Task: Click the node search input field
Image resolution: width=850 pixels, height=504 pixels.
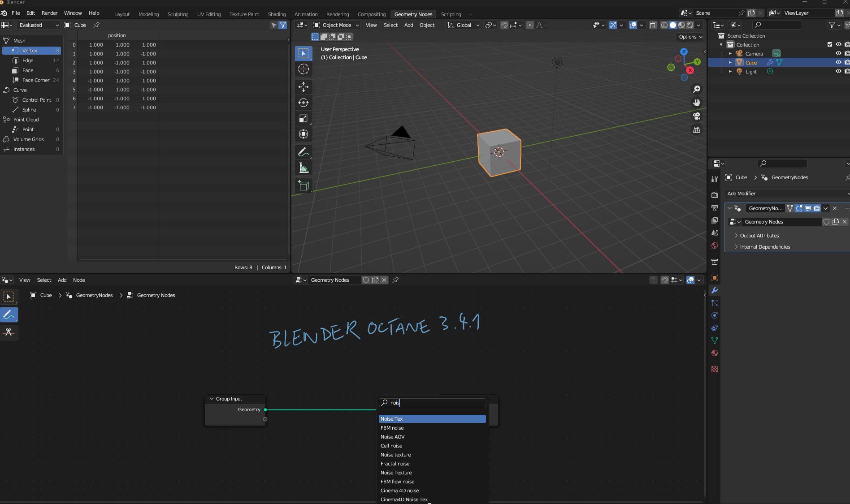Action: point(433,403)
